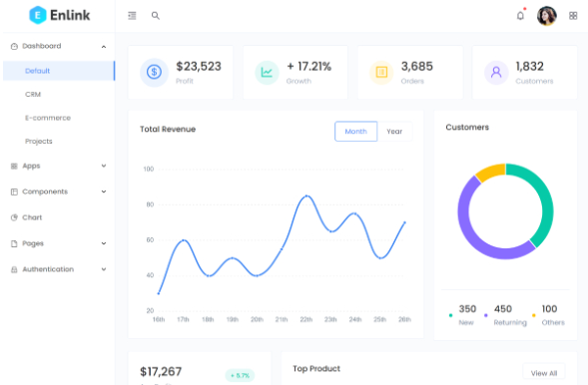Click the Orders list icon

coord(381,72)
